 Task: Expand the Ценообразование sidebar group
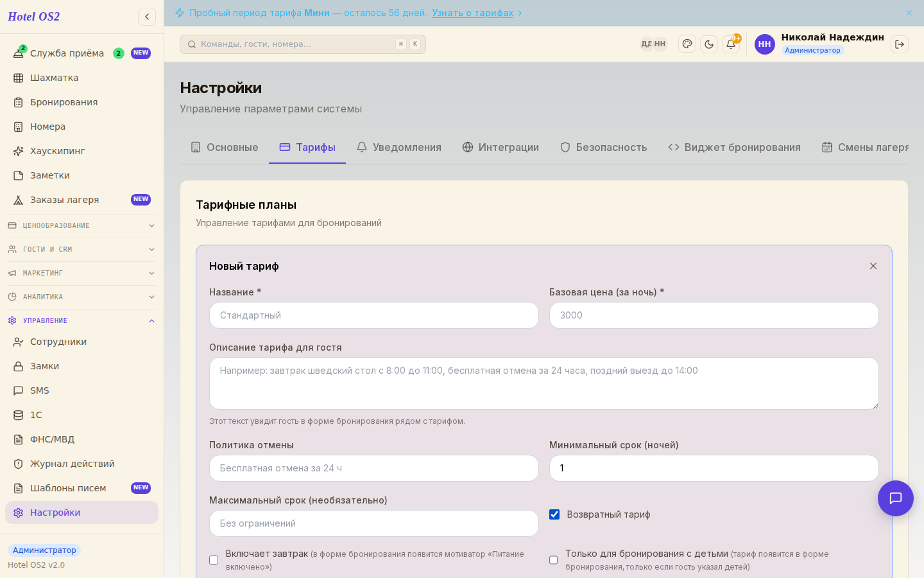coord(81,225)
